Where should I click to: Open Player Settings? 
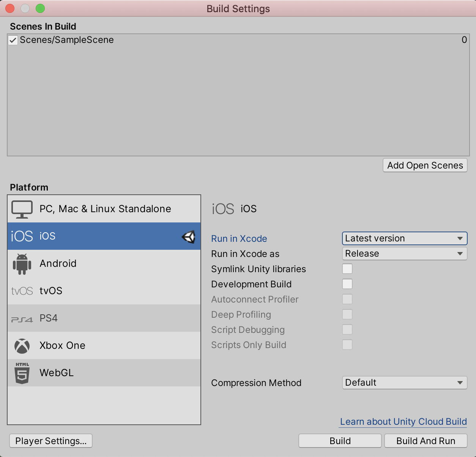click(51, 441)
